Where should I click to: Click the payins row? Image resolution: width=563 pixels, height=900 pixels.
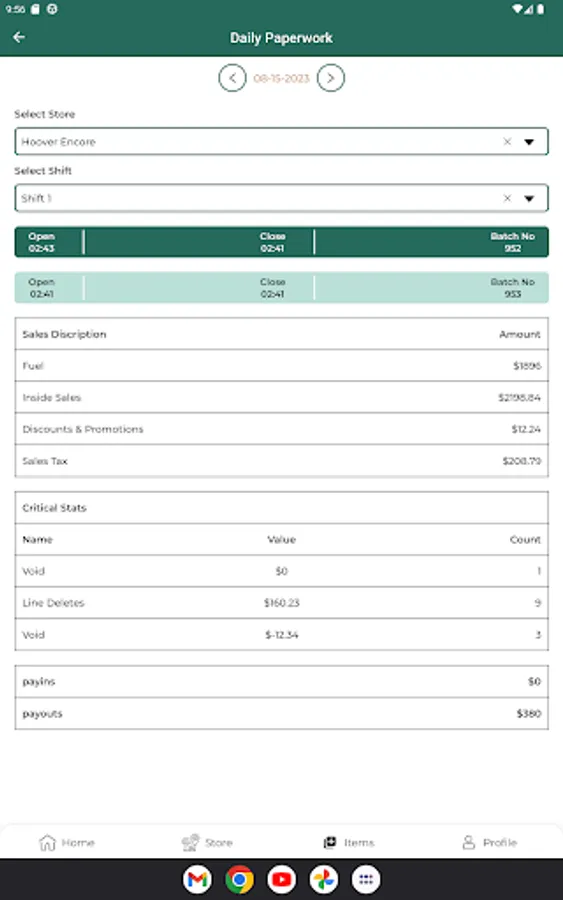[x=281, y=682]
